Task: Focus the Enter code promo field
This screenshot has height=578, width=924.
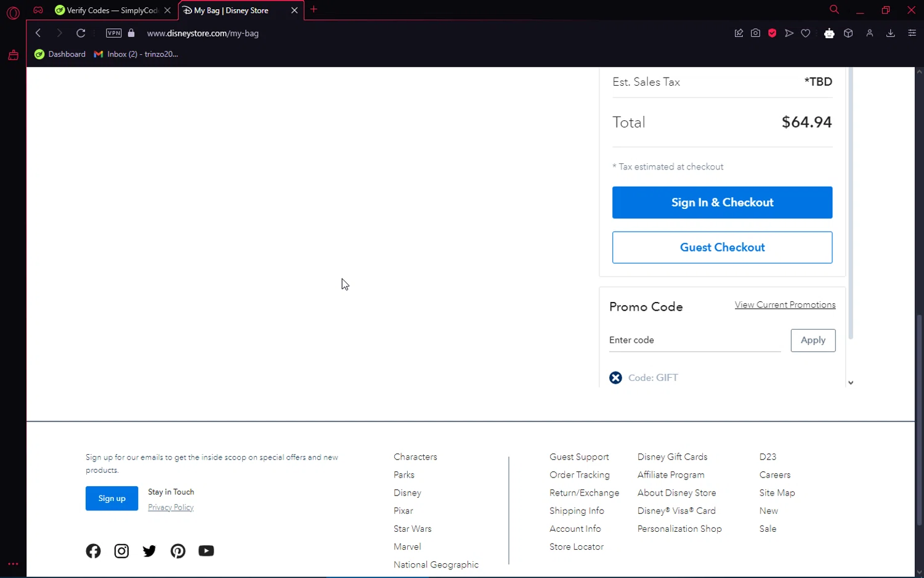Action: pos(695,340)
